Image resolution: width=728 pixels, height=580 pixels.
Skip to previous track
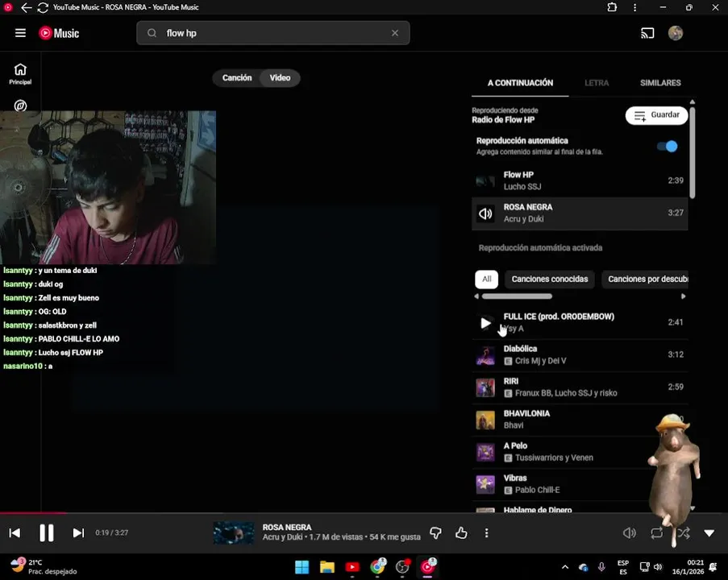click(15, 532)
